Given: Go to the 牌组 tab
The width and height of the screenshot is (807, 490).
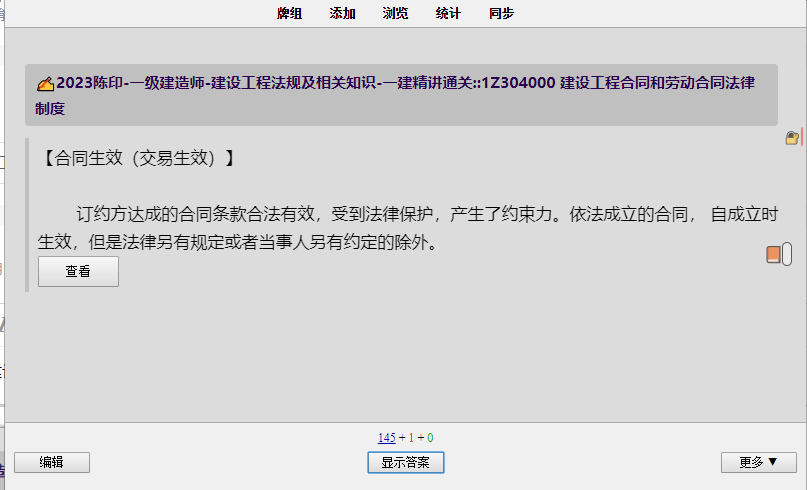Looking at the screenshot, I should click(289, 13).
